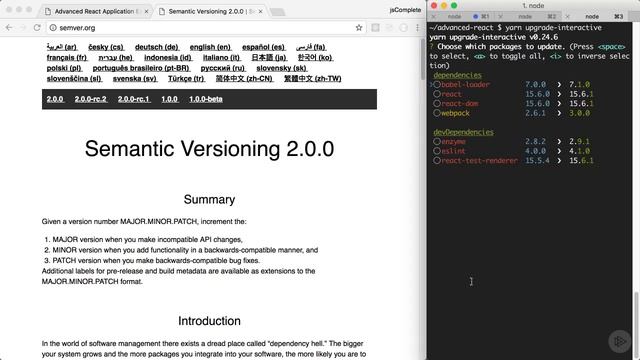Click the terminal window scrollbar
The image size is (640, 360).
[x=636, y=324]
